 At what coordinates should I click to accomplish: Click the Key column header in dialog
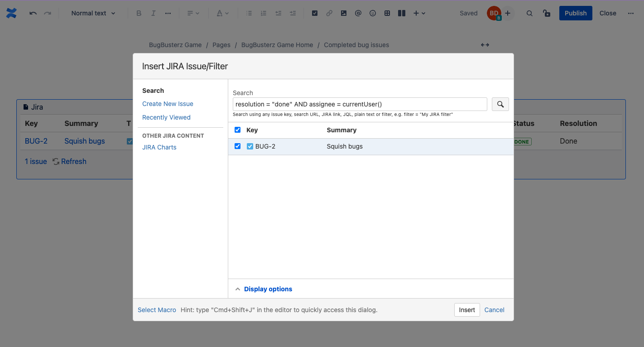252,130
